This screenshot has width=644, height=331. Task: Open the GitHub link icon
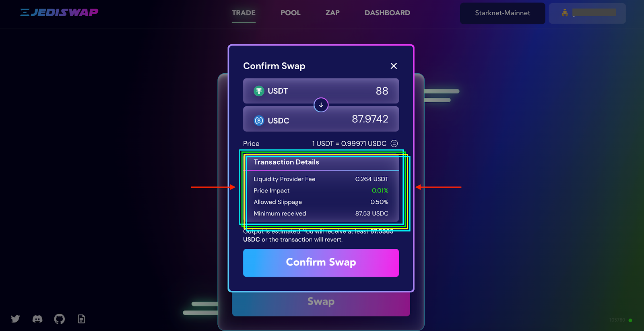[x=59, y=319]
